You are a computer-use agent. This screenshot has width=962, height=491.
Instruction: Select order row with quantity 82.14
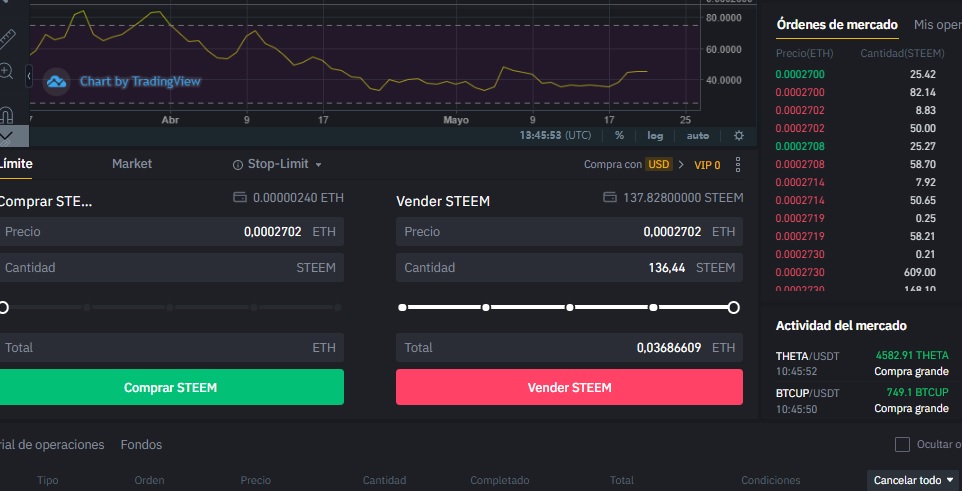pos(856,93)
